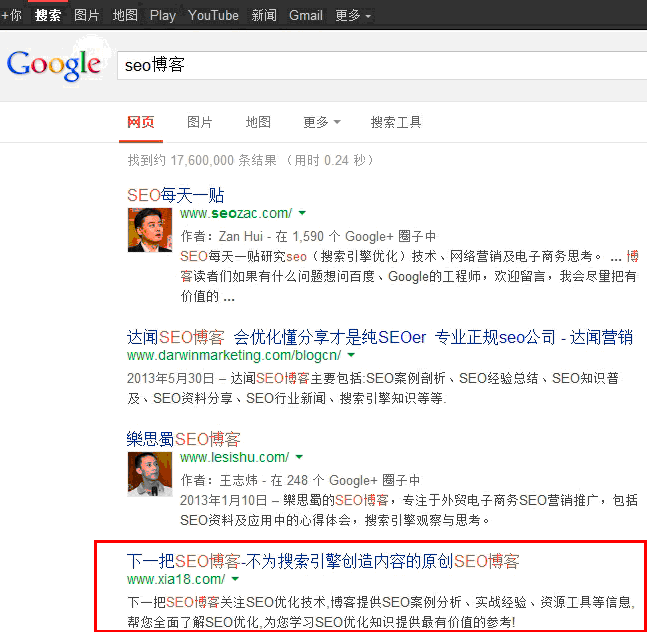
Task: Select the 网页 results tab
Action: (x=141, y=122)
